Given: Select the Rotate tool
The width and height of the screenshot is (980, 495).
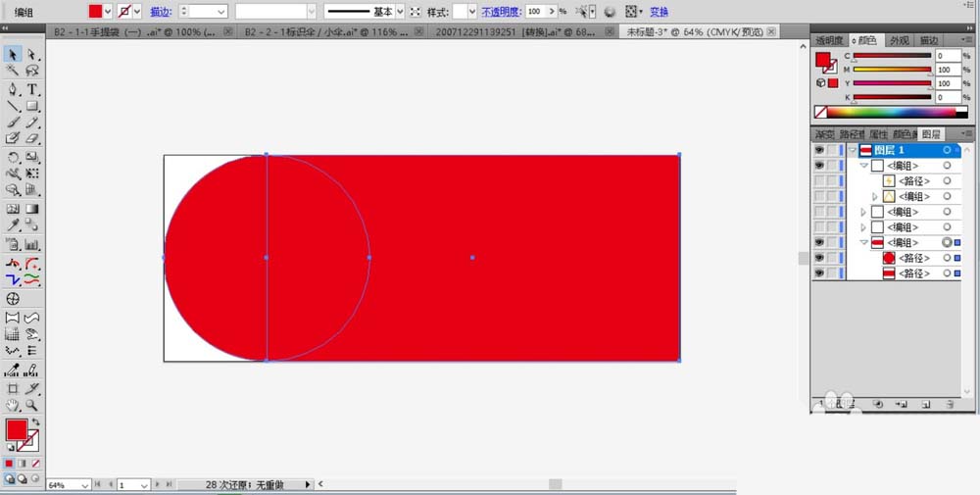Looking at the screenshot, I should click(x=13, y=157).
